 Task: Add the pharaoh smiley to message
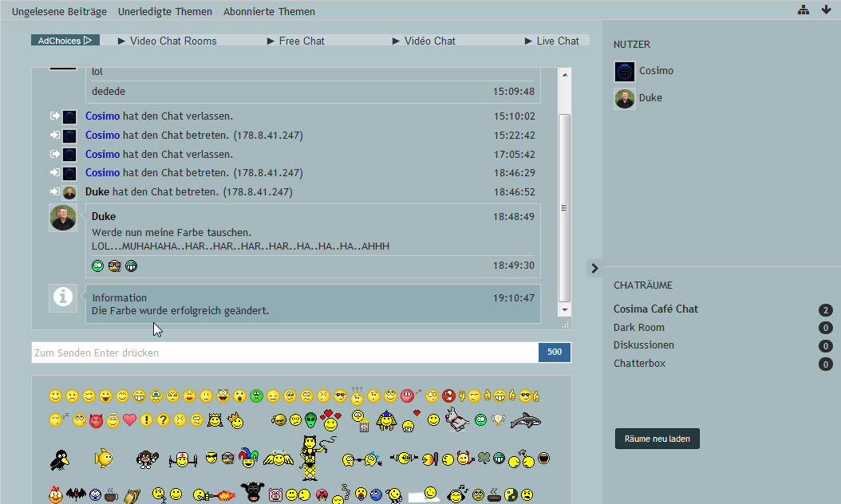click(x=386, y=419)
